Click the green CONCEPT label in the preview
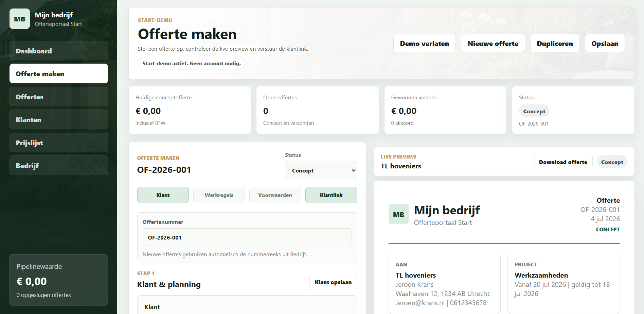 608,229
